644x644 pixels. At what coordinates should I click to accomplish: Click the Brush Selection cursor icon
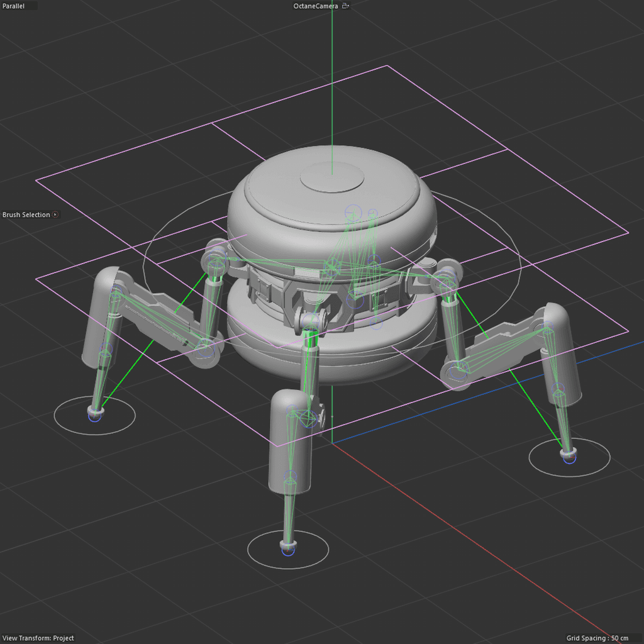[x=55, y=214]
